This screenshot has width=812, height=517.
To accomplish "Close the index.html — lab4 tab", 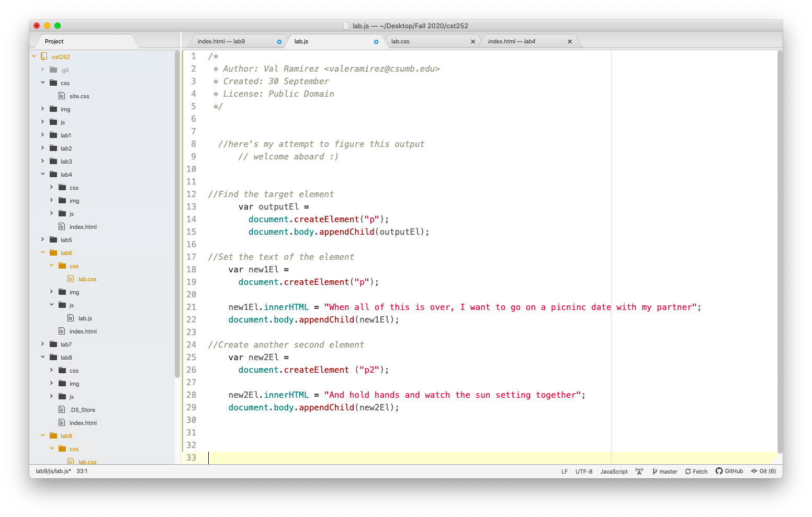I will click(x=570, y=41).
